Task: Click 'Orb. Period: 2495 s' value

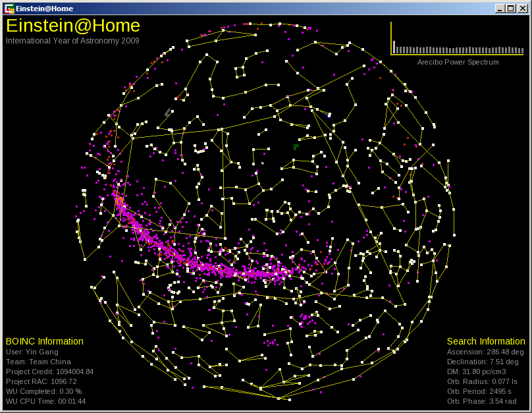Action: pos(479,391)
